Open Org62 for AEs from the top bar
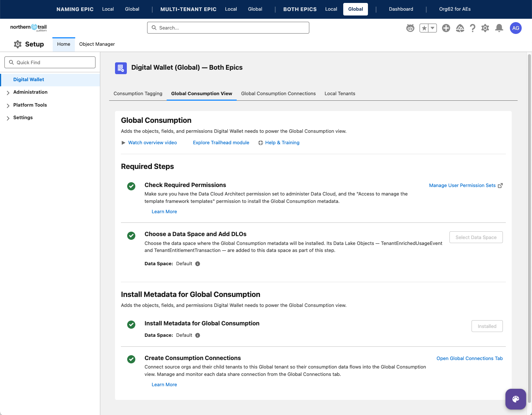 (455, 9)
